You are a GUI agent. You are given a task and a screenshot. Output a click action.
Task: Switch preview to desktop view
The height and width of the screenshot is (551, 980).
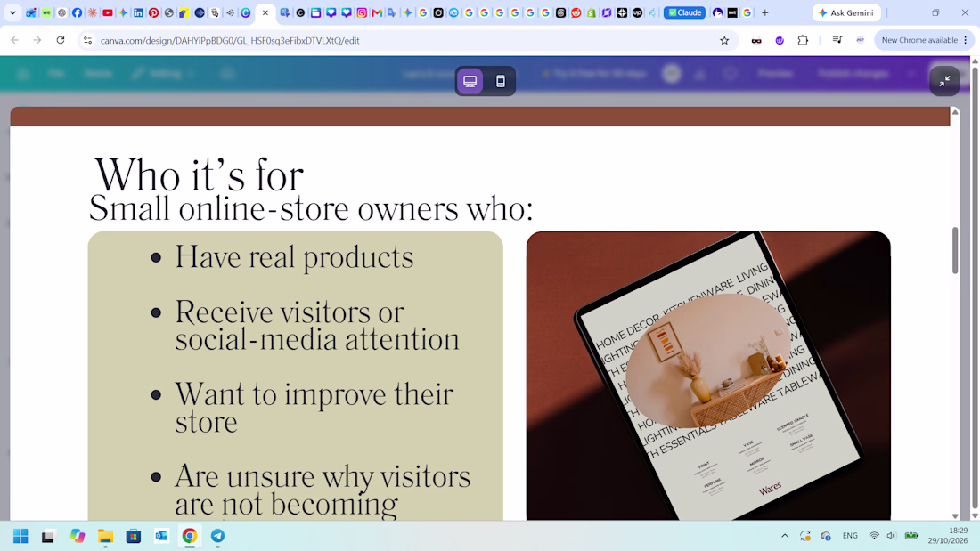[x=470, y=81]
